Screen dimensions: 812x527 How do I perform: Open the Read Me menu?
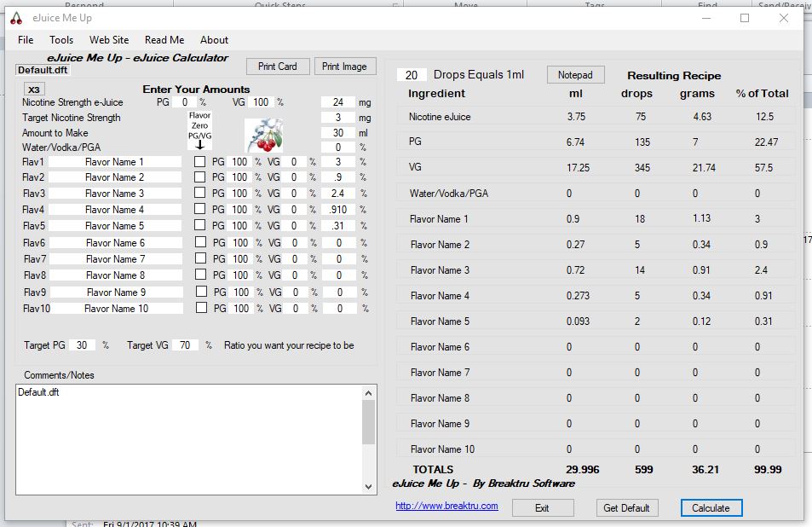pos(164,40)
